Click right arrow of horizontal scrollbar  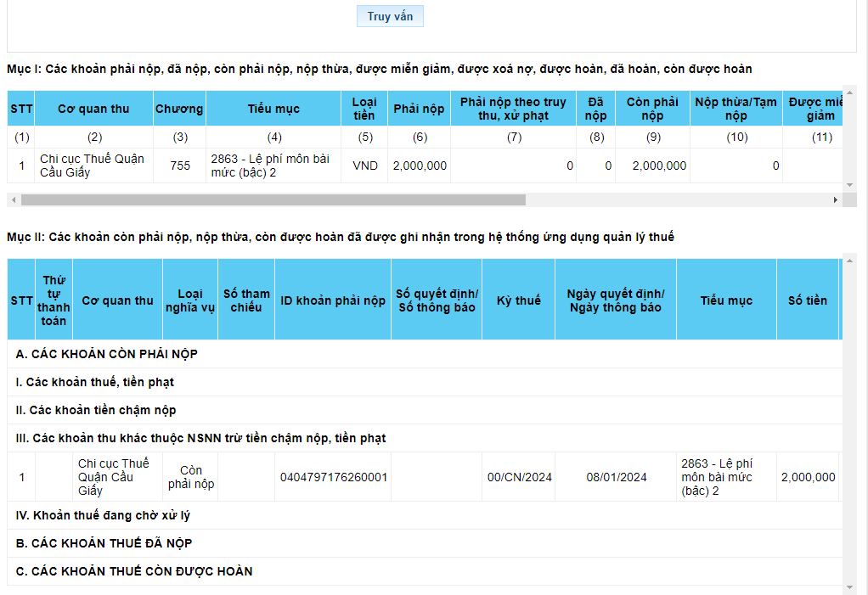(x=836, y=199)
